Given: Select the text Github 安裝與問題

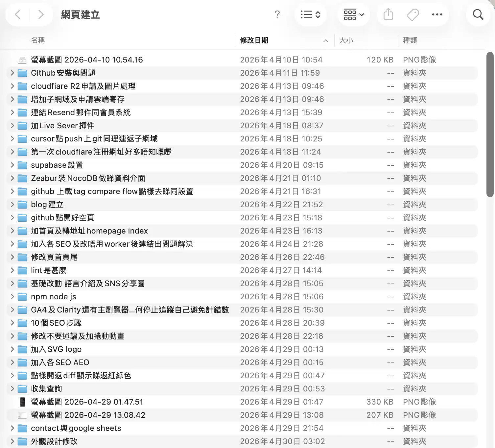Looking at the screenshot, I should click(x=63, y=73).
